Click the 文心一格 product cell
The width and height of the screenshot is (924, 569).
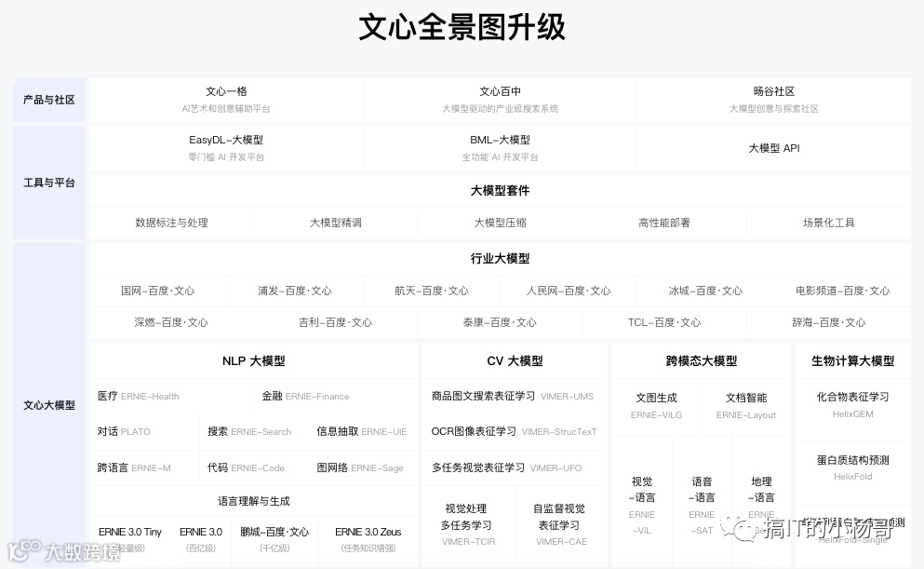226,100
